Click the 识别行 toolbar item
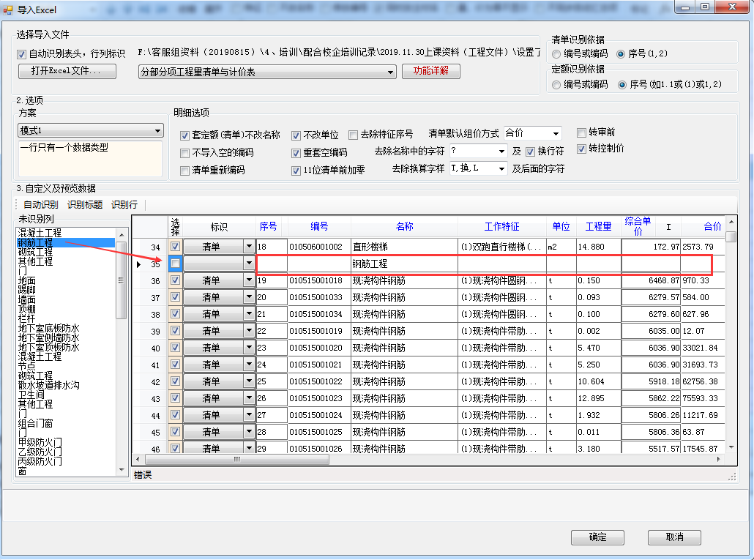Viewport: 754px width, 560px height. (x=124, y=205)
